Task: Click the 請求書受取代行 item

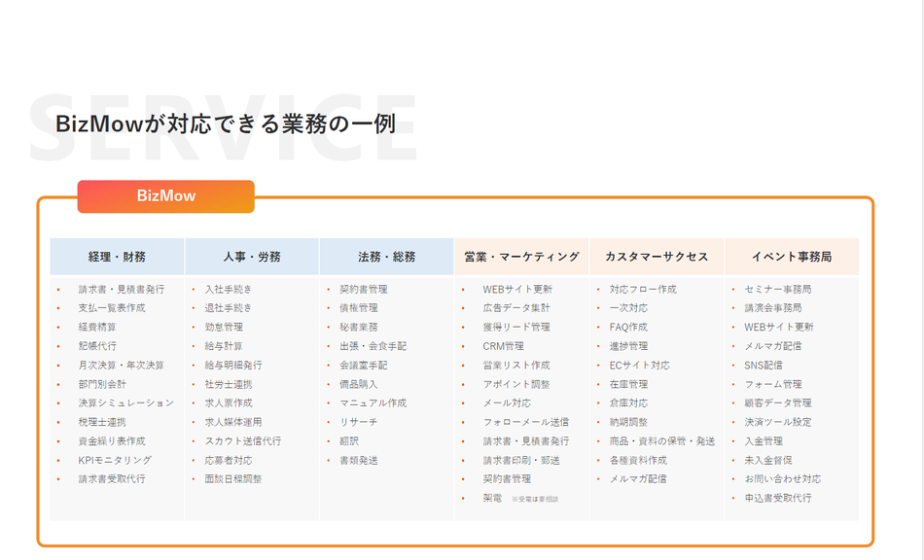Action: click(112, 478)
